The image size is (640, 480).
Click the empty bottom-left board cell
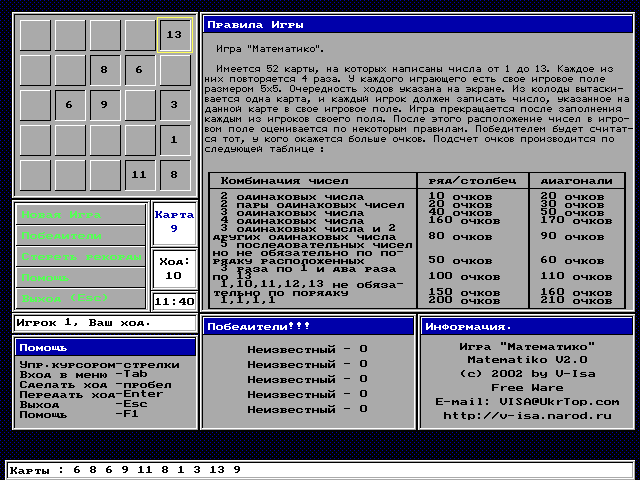[35, 174]
